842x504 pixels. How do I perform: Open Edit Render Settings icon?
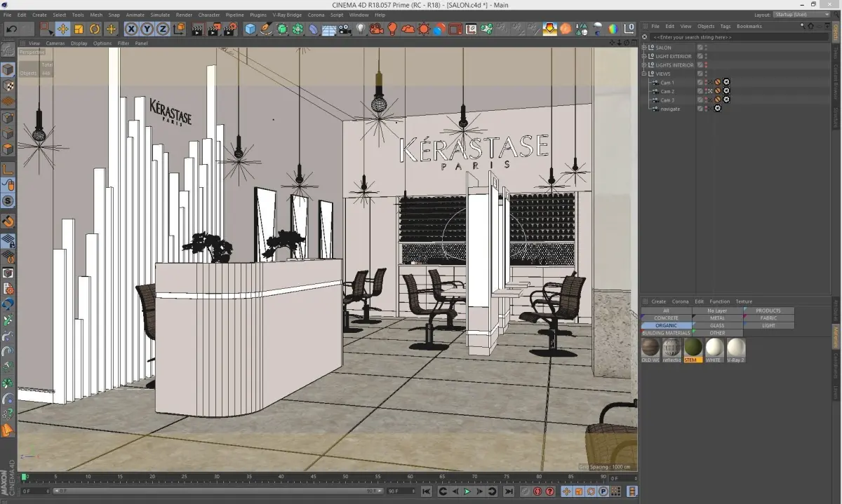[230, 29]
